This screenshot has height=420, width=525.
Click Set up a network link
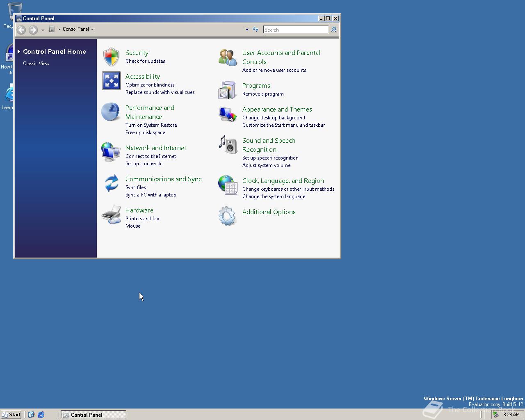144,164
